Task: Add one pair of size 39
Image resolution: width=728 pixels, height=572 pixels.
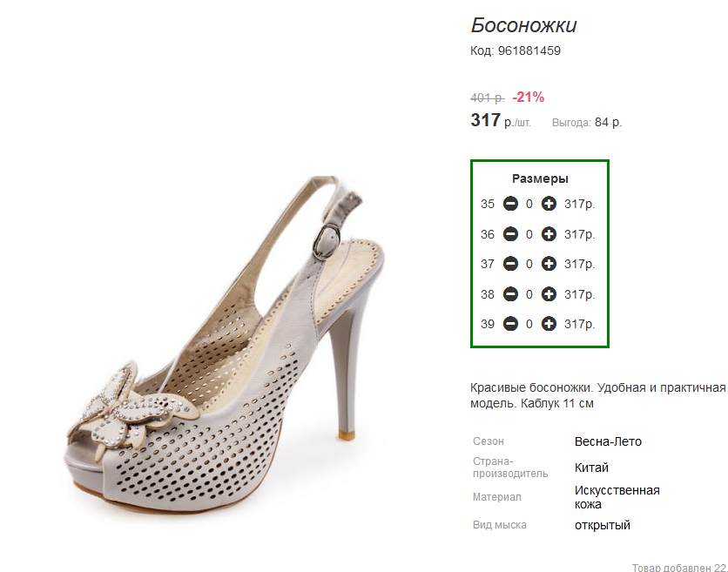Action: [x=549, y=324]
